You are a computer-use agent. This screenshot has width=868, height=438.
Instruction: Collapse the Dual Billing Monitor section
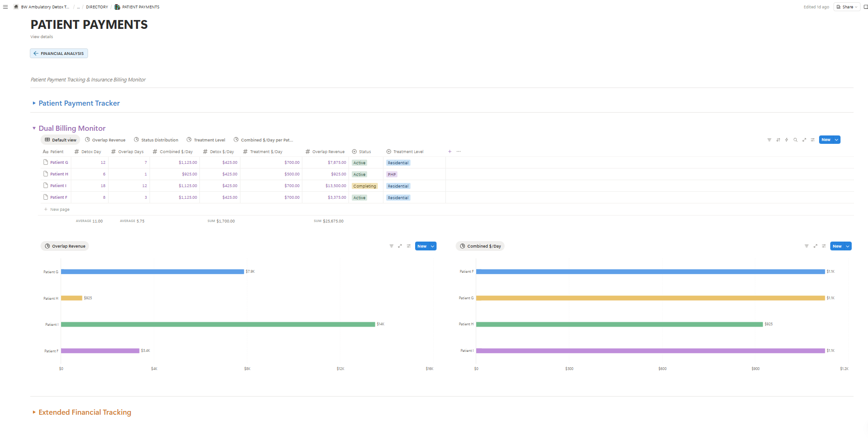click(34, 128)
